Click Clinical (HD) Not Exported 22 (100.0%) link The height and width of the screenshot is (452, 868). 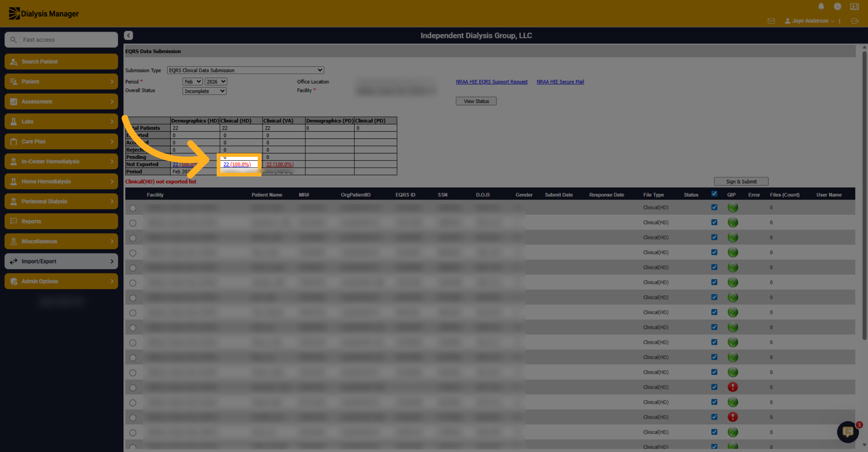coord(237,165)
